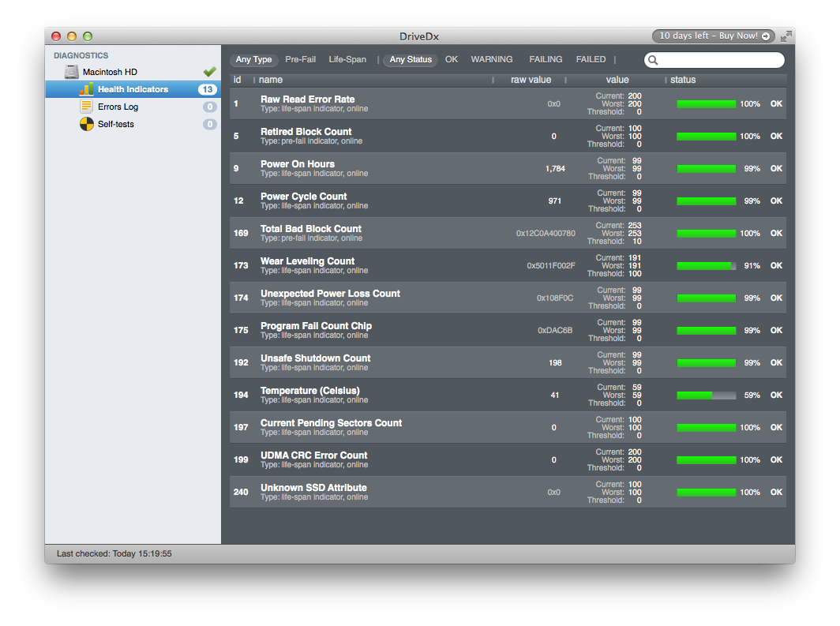The image size is (840, 626).
Task: Open the Errors Log section
Action: 133,107
